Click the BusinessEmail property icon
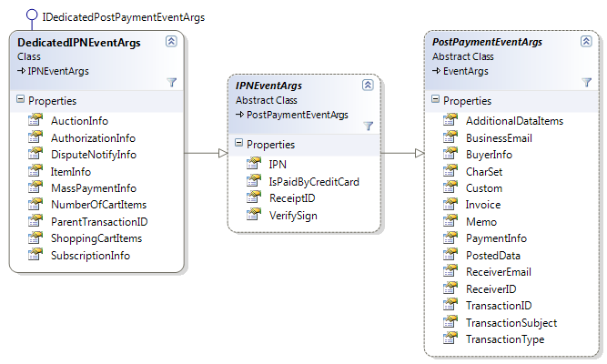This screenshot has height=364, width=607. [450, 137]
